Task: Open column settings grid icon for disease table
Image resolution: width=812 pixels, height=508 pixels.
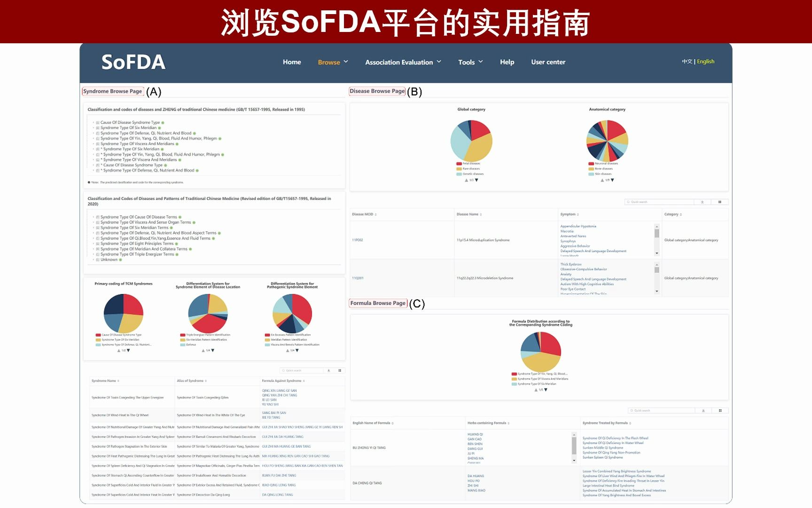Action: [x=719, y=202]
